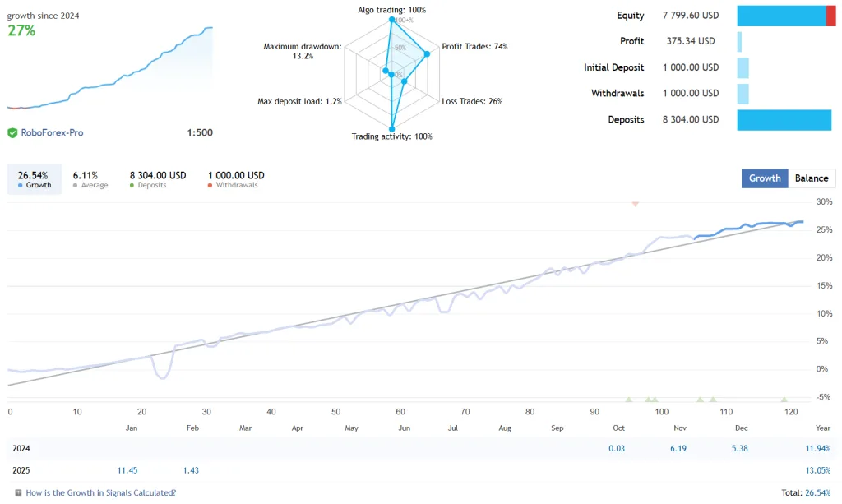842x504 pixels.
Task: Click the help icon beside Growth question
Action: [x=17, y=493]
